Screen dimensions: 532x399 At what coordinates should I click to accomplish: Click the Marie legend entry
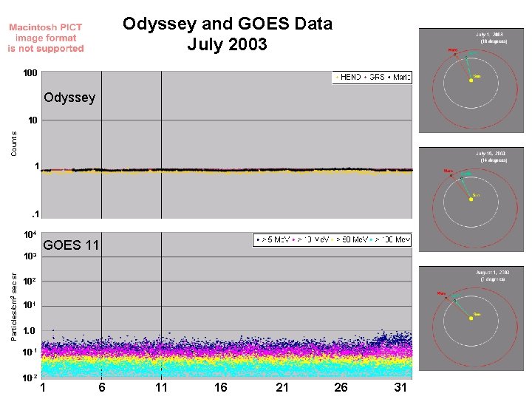[399, 77]
